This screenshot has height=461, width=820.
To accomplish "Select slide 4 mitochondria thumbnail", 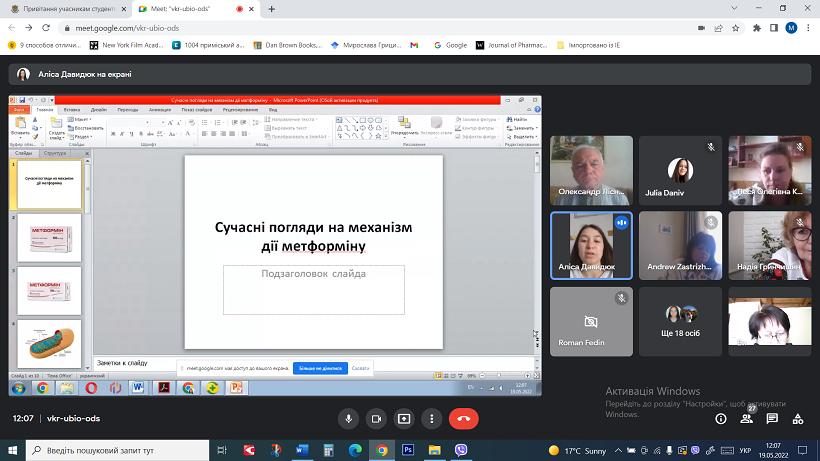I will pyautogui.click(x=49, y=344).
